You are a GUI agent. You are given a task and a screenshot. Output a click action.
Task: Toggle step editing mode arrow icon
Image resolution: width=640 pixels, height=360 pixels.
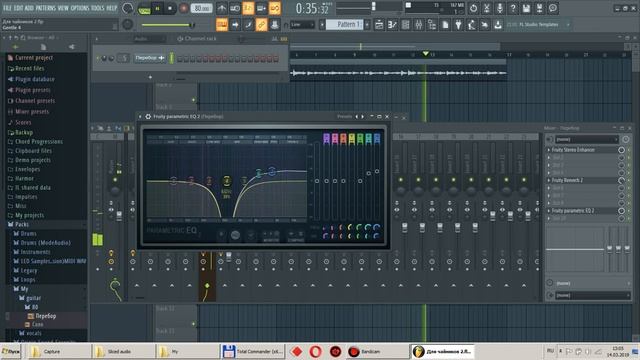pos(235,25)
